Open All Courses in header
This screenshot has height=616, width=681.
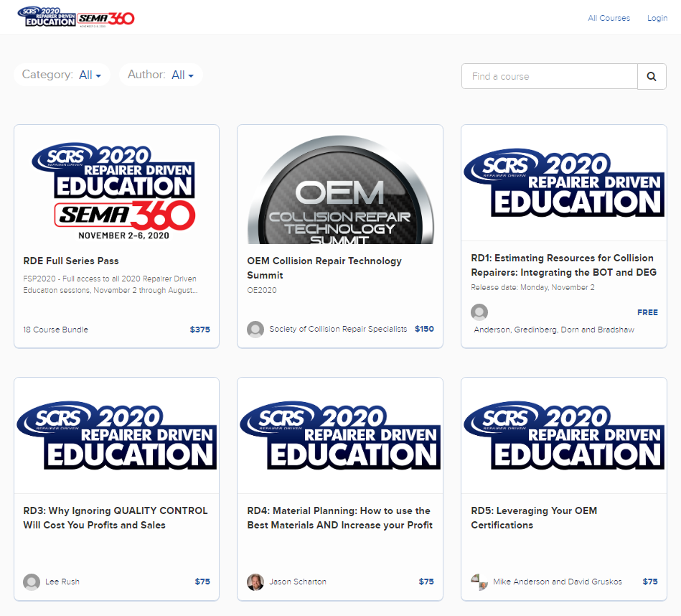coord(609,18)
